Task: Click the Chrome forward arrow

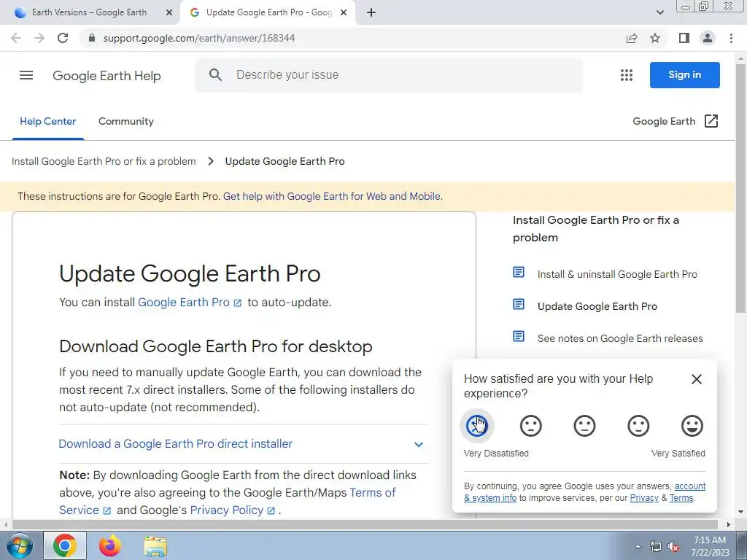Action: (x=39, y=38)
